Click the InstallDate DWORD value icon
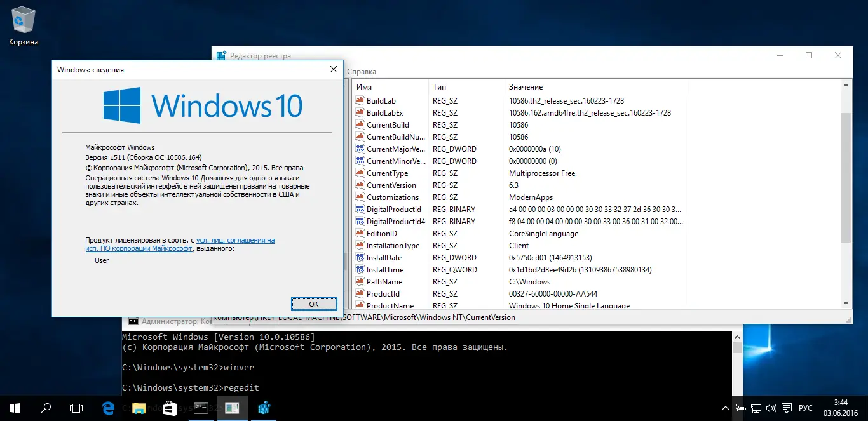Image resolution: width=868 pixels, height=421 pixels. click(x=360, y=258)
